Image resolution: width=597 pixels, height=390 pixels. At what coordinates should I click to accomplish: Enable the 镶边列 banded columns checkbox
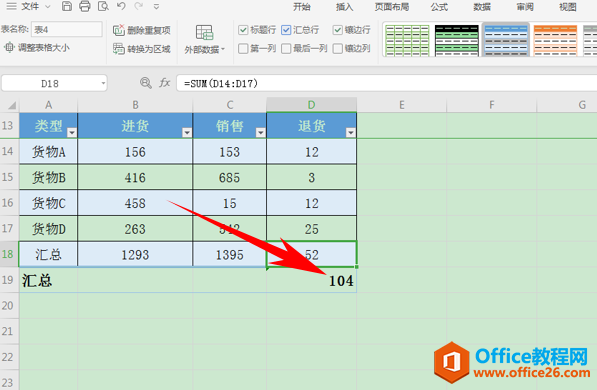tap(337, 48)
